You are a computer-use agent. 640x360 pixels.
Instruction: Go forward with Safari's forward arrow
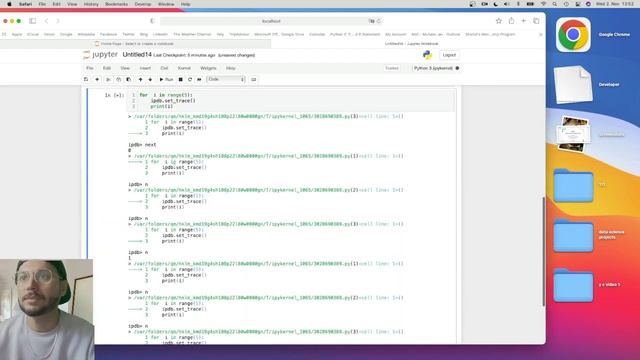pos(58,21)
